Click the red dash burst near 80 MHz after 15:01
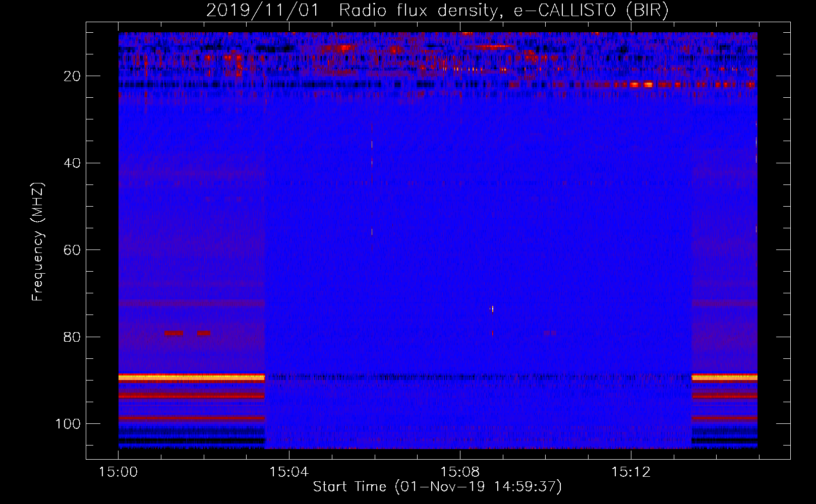This screenshot has width=816, height=504. tap(174, 333)
